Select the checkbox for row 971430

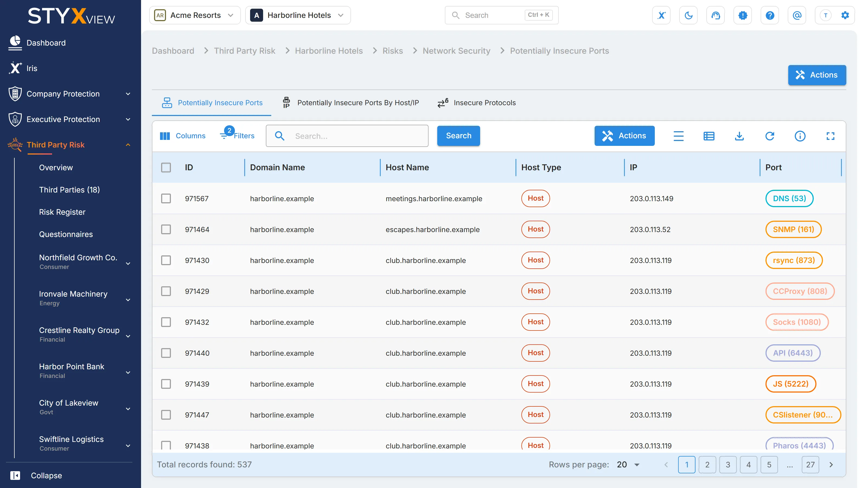pos(166,260)
